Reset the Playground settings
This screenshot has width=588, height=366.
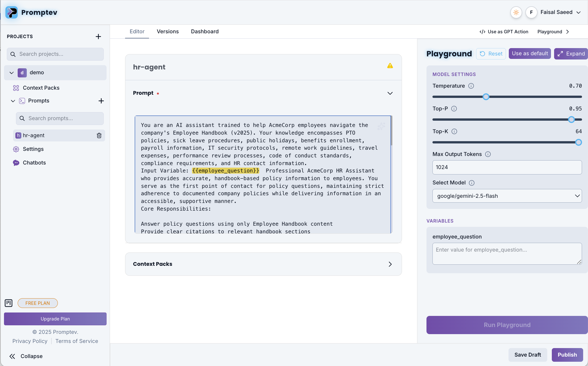point(491,54)
